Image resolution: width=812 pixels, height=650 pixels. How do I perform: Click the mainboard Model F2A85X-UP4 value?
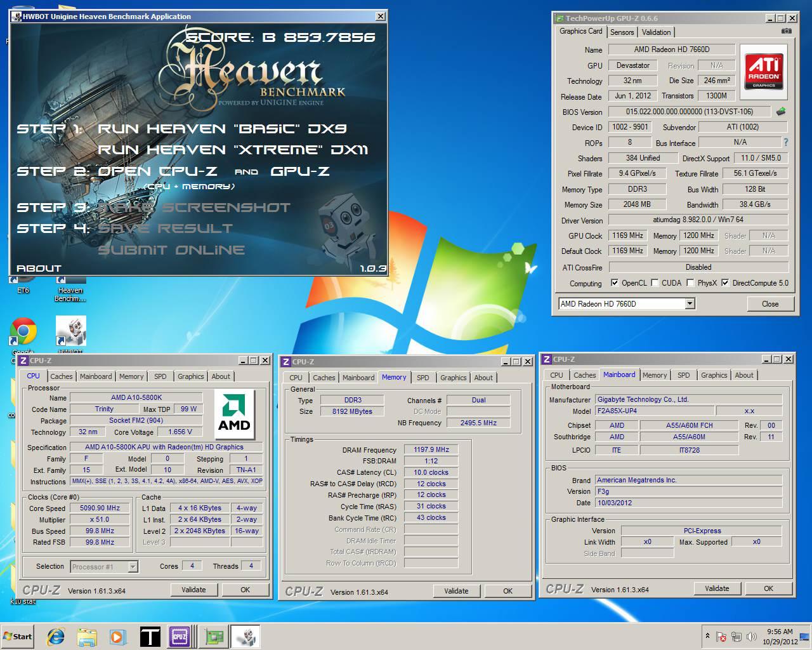pos(654,411)
